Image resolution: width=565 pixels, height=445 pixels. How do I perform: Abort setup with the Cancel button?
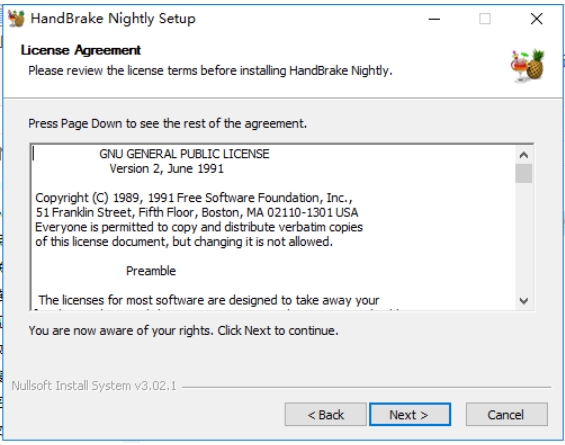(506, 414)
